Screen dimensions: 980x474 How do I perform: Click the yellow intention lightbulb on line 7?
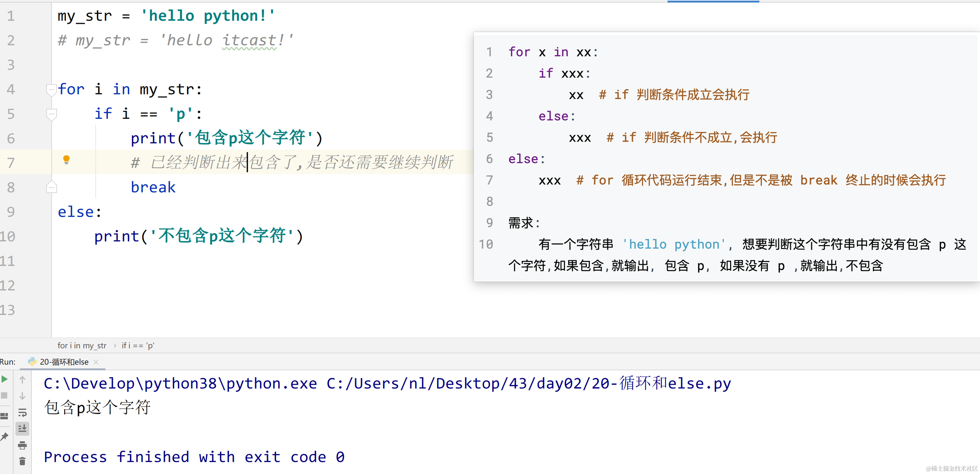coord(66,159)
